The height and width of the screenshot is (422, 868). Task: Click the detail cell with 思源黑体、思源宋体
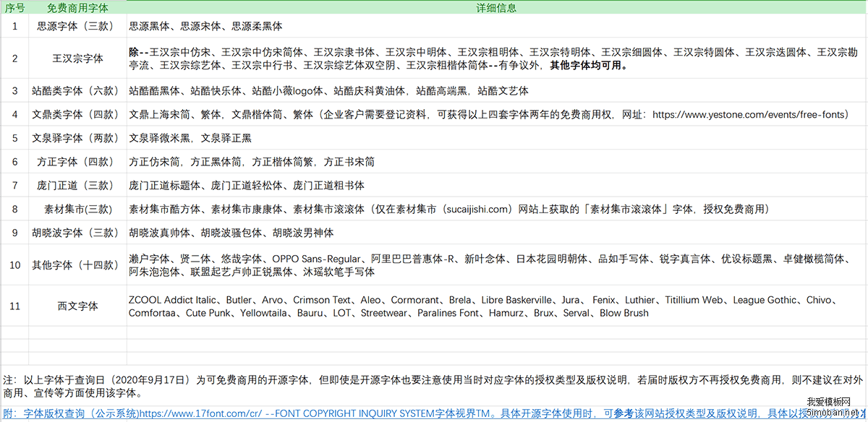coord(205,26)
